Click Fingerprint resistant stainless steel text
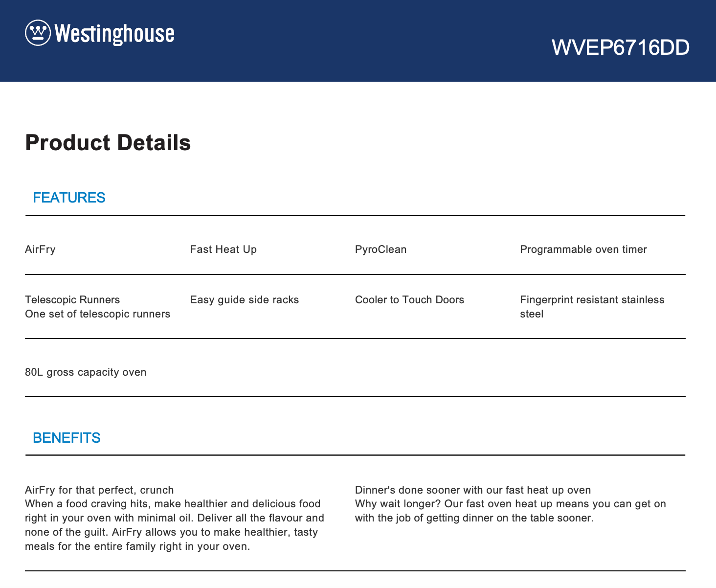The image size is (716, 588). point(592,307)
